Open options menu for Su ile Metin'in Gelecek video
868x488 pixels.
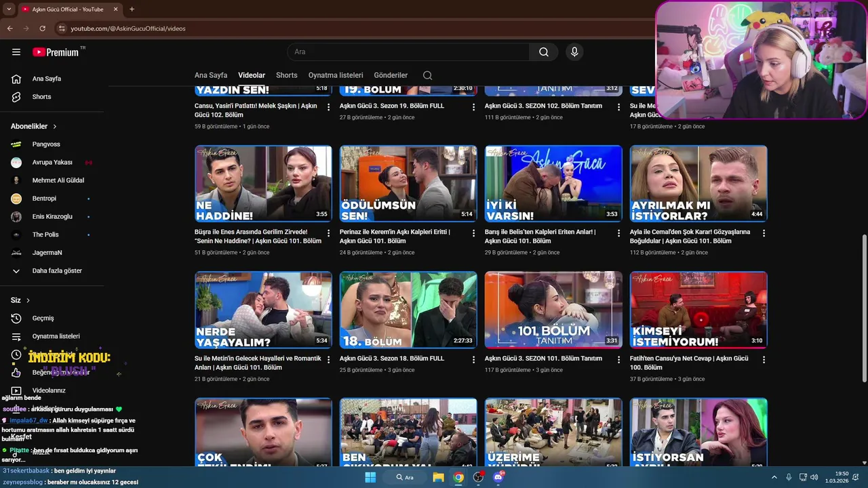(329, 359)
